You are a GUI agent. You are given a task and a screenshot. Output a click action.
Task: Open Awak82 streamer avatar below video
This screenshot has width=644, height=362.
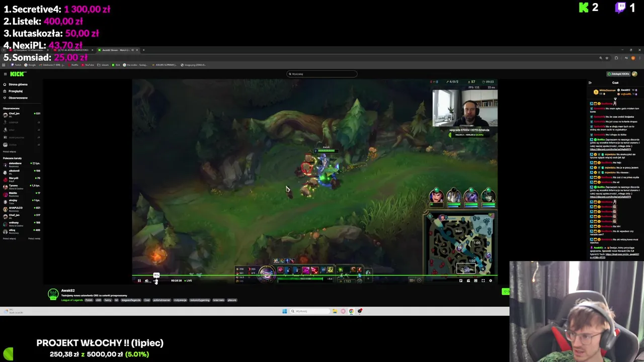[x=53, y=295]
